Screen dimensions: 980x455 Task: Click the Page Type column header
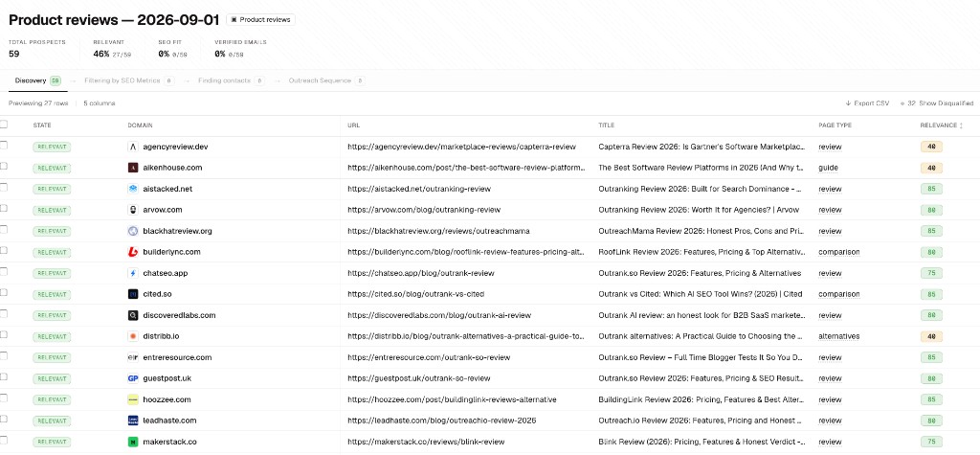pyautogui.click(x=835, y=125)
